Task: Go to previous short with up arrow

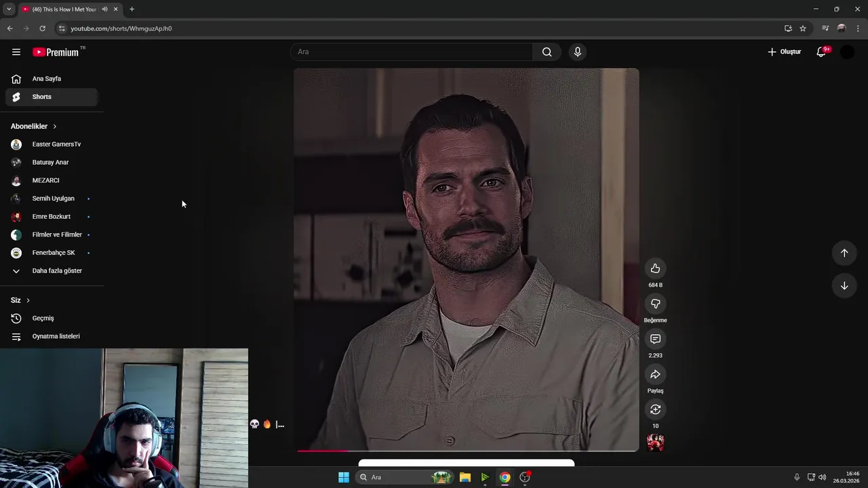Action: pos(844,253)
